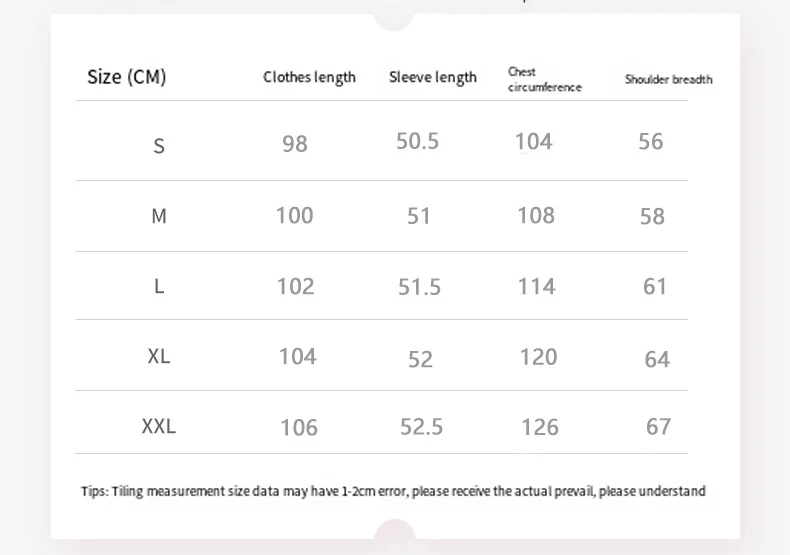This screenshot has height=555, width=790.
Task: Select the XXL size row label
Action: tap(159, 427)
